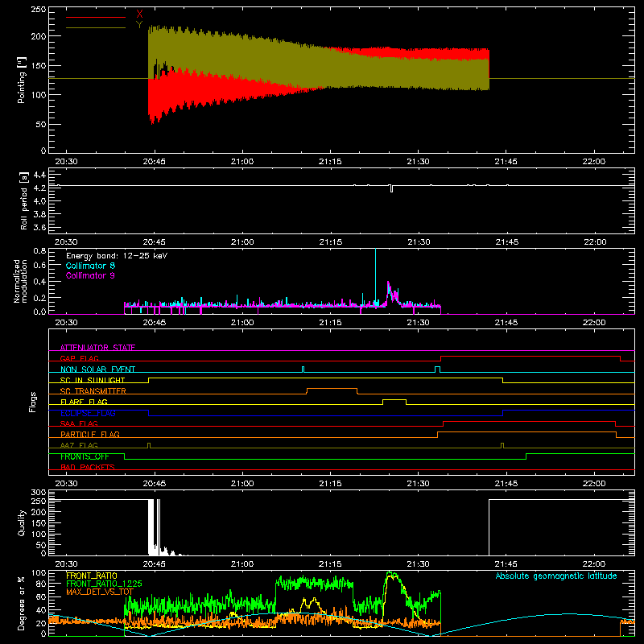
Task: Click the dip in the roll period trace
Action: click(391, 189)
